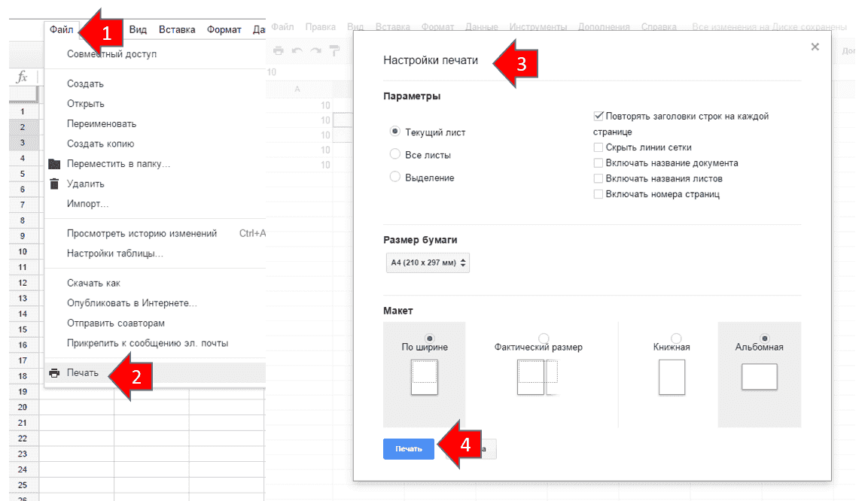Close the print settings dialog with X
868x501 pixels.
[x=815, y=47]
